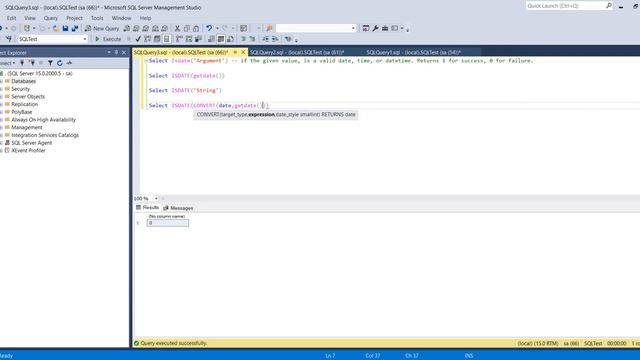Screen dimensions: 640x360
Task: Open the Query Options icon
Action: point(157,39)
